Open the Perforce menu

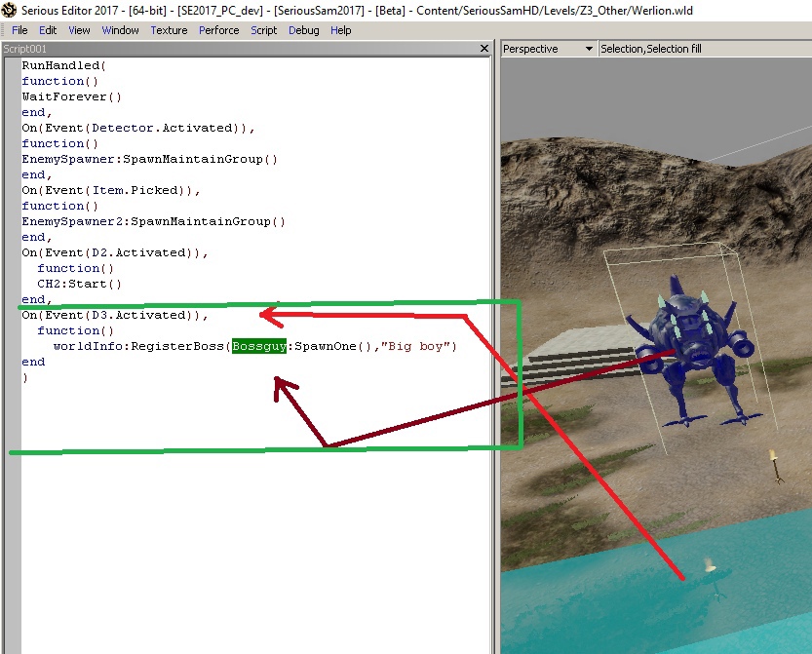pos(219,30)
